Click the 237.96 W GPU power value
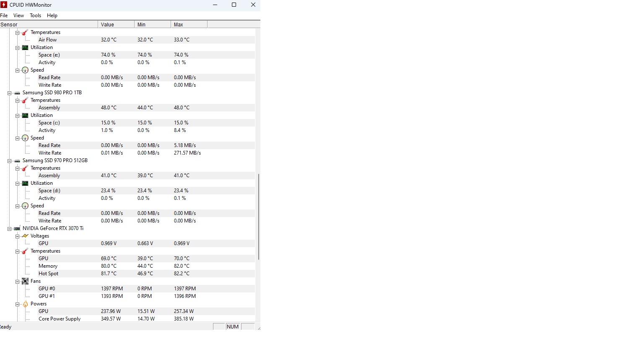 (111, 311)
